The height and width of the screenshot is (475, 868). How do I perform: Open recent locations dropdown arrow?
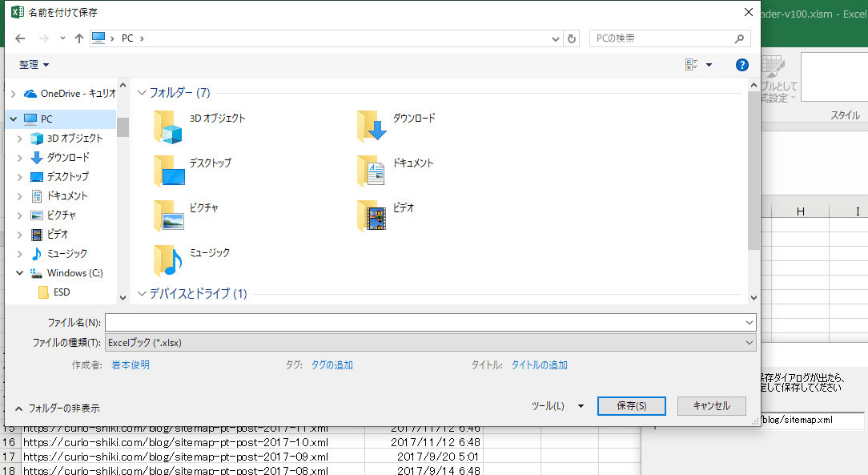[62, 38]
